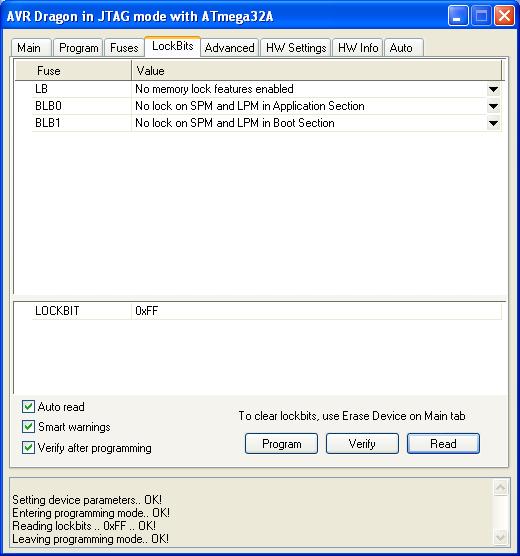Uncheck Verify after programming
Viewport: 520px width, 556px height.
pos(28,447)
